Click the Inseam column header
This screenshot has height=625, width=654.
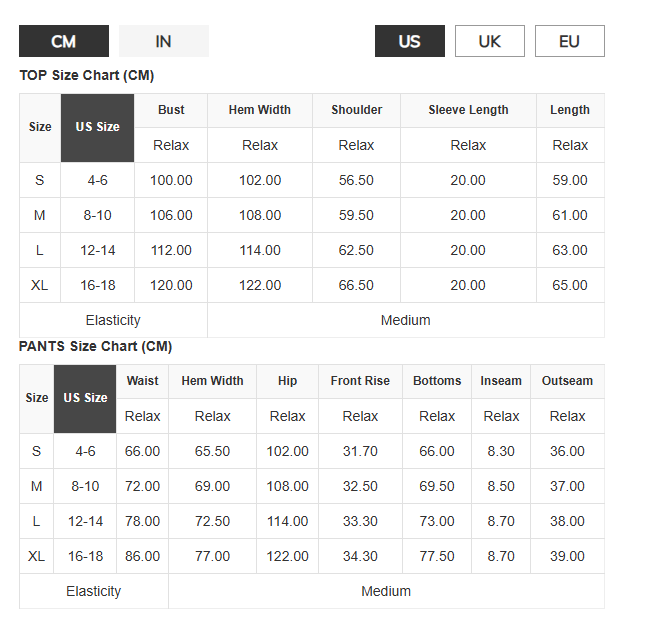coord(501,381)
